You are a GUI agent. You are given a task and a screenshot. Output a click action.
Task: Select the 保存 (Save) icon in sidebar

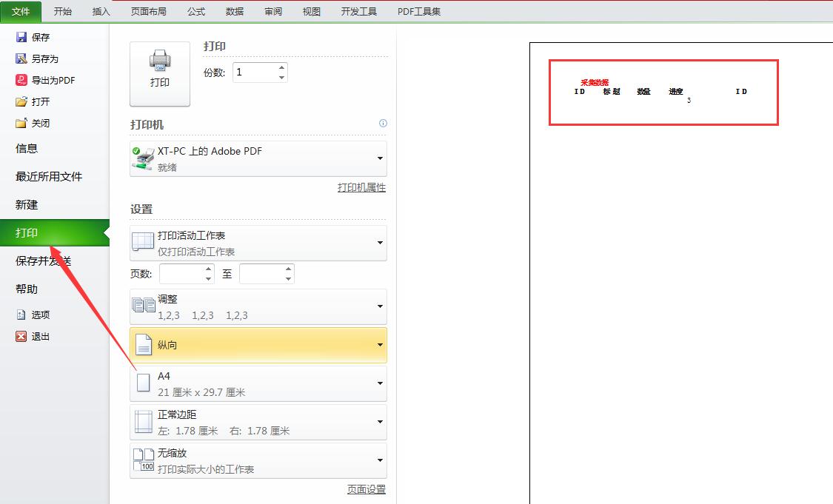[x=19, y=37]
